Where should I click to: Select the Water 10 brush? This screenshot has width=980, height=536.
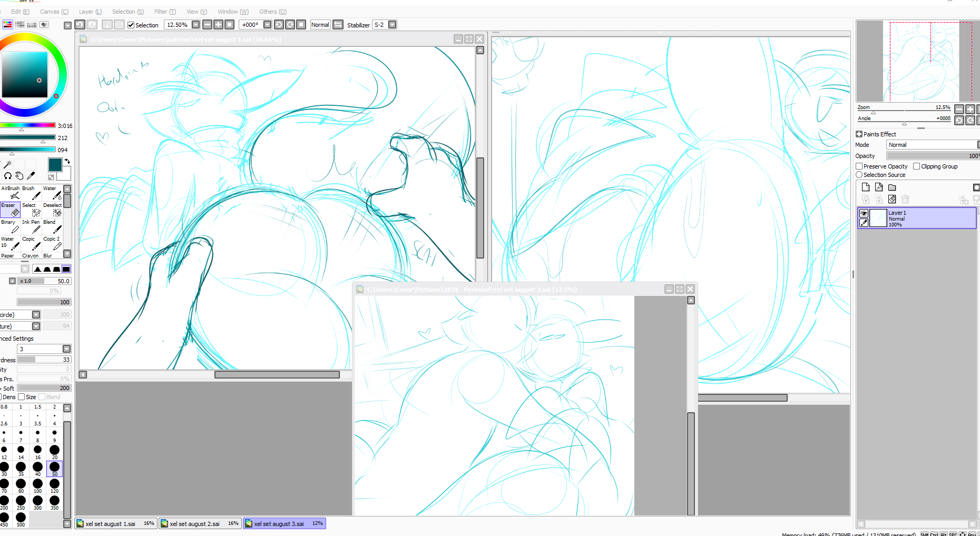(10, 243)
